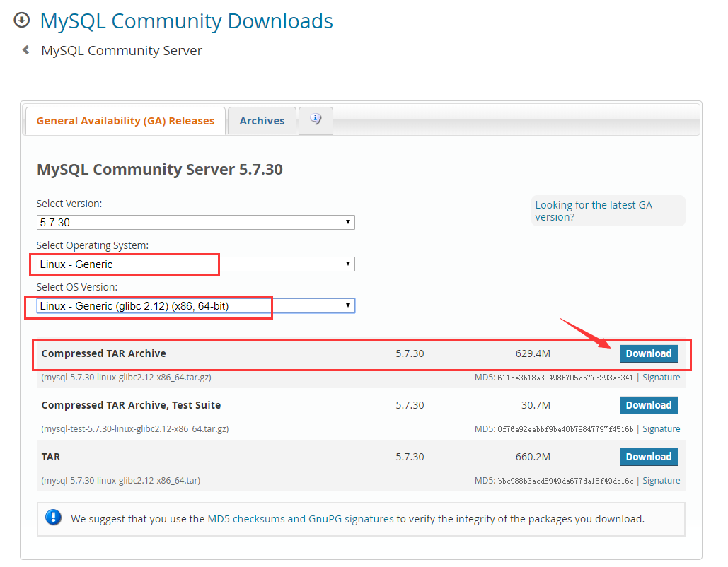Image resolution: width=728 pixels, height=567 pixels.
Task: Switch to General Availability (GA) Releases tab
Action: [125, 121]
